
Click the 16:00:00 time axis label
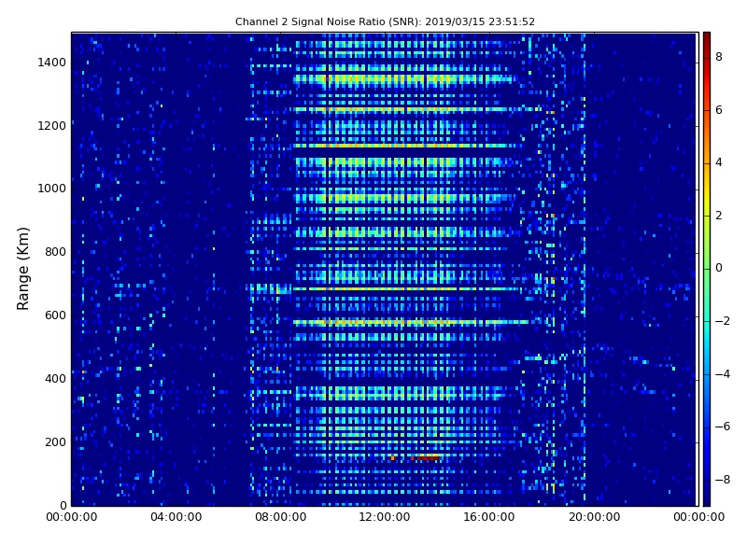[x=489, y=517]
